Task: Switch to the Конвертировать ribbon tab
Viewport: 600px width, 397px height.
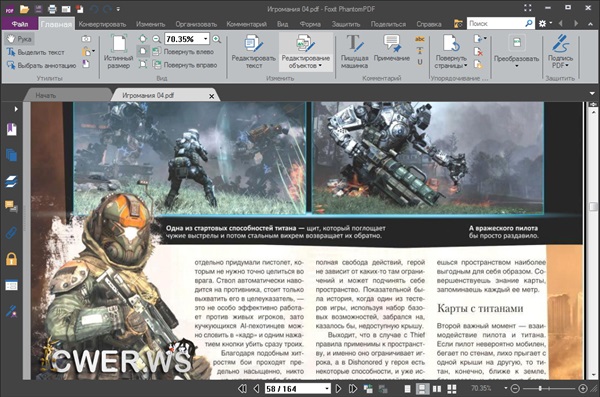Action: pyautogui.click(x=102, y=24)
